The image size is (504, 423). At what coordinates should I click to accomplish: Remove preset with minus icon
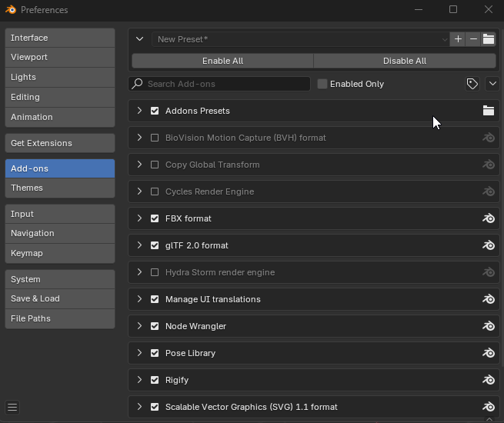point(473,39)
